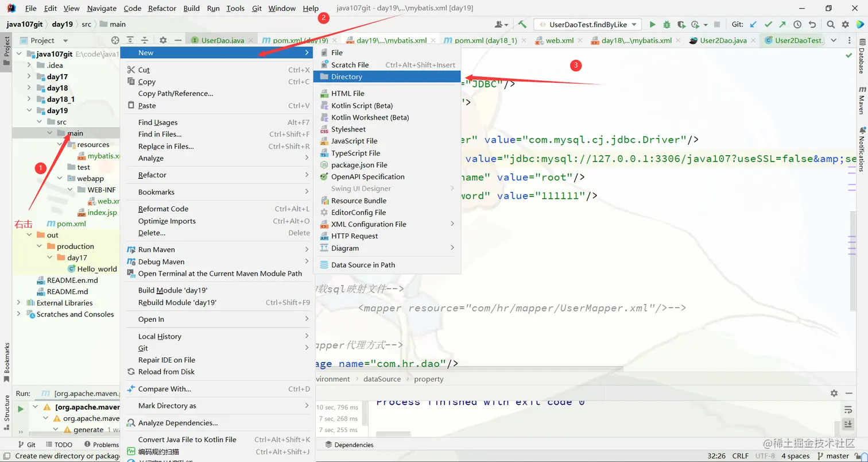
Task: Hide the Project panel with the minus icon
Action: [x=179, y=40]
